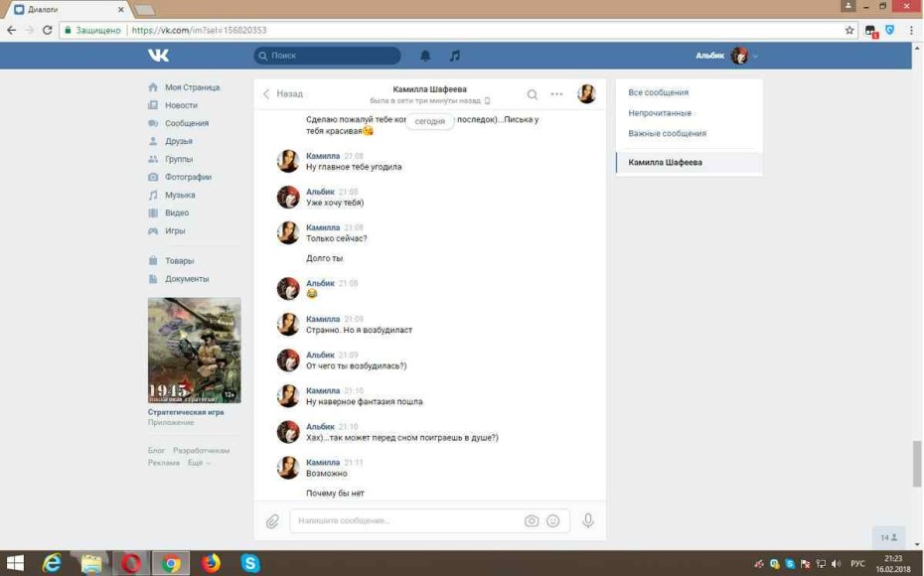Open the emoji smiley picker
Image resolution: width=924 pixels, height=576 pixels.
[555, 520]
